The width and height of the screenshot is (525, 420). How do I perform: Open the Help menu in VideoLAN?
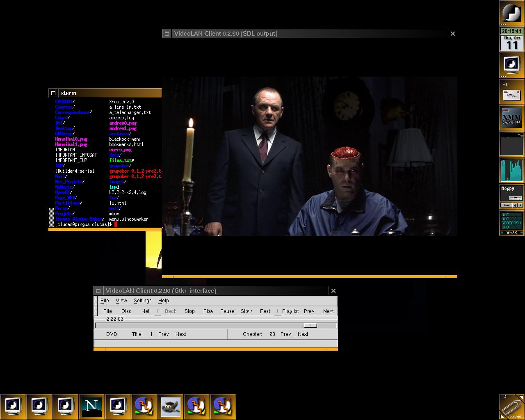point(163,301)
